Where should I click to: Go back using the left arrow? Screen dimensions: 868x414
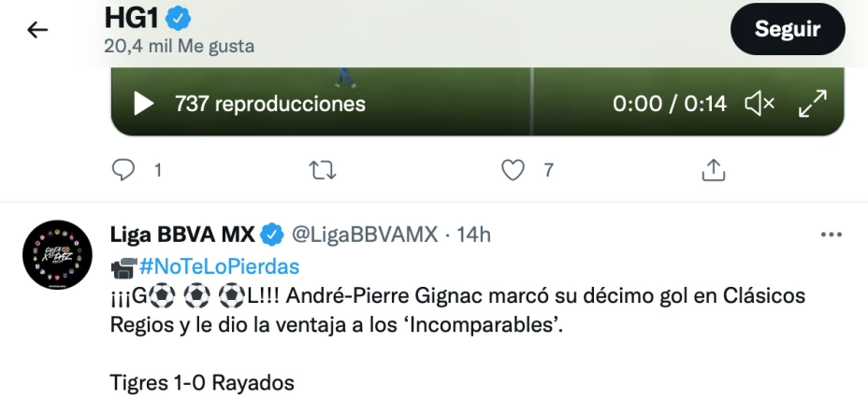pos(37,30)
